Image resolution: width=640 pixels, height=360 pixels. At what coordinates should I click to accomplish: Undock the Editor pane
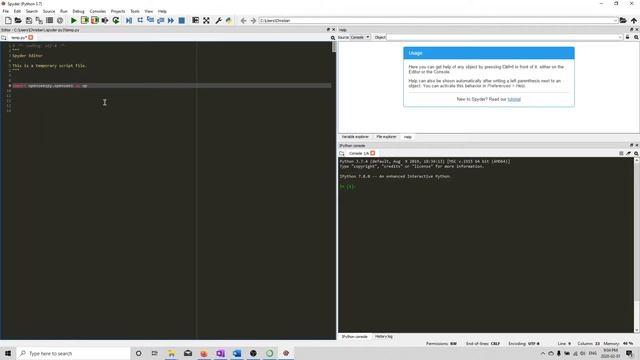[328, 30]
